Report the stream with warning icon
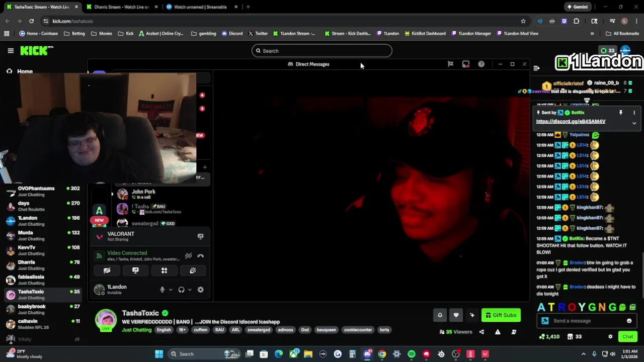 (x=498, y=332)
